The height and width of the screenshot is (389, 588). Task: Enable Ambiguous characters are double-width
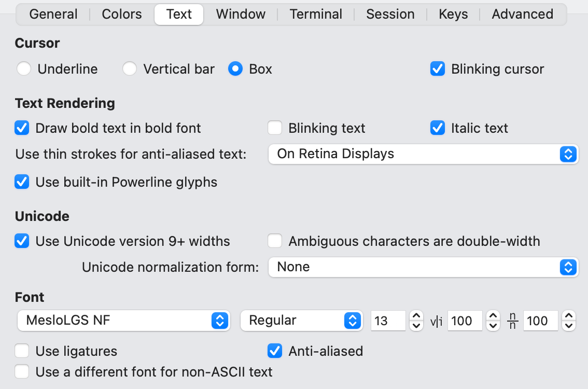tap(275, 241)
